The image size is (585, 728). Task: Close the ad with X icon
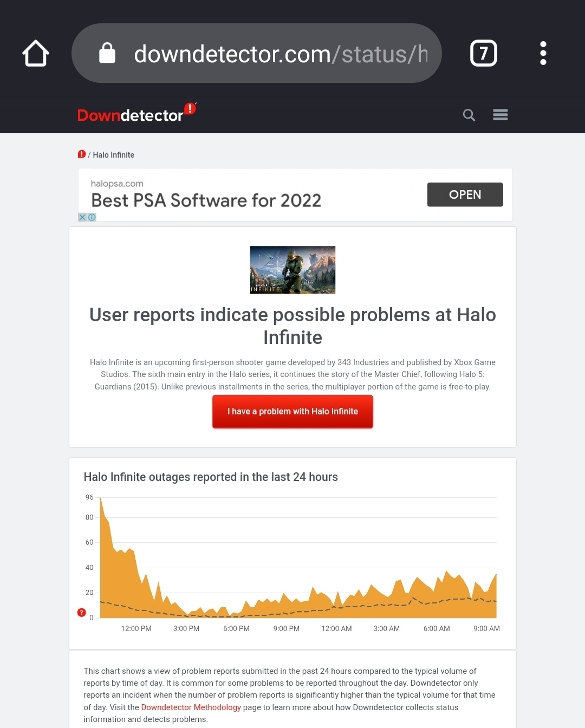[82, 217]
